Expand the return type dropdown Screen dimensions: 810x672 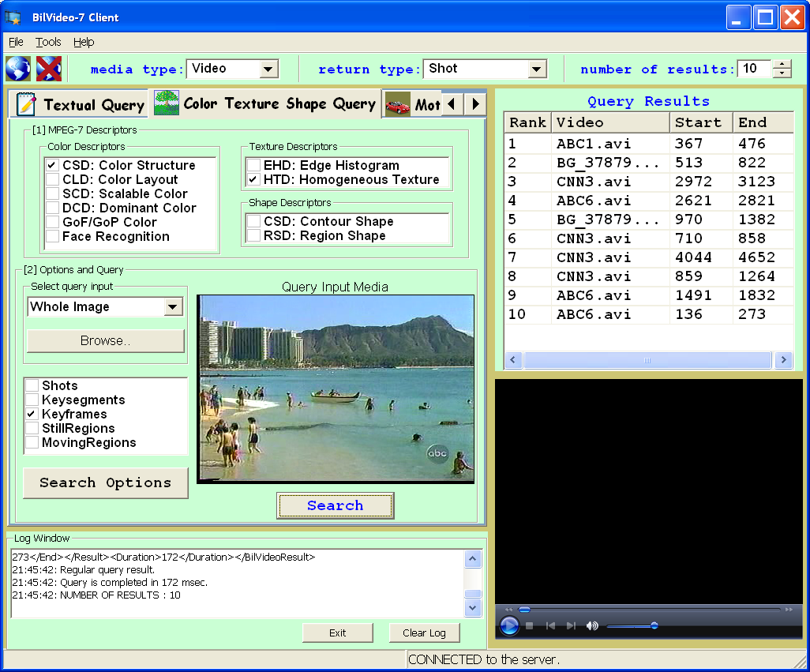click(x=537, y=69)
